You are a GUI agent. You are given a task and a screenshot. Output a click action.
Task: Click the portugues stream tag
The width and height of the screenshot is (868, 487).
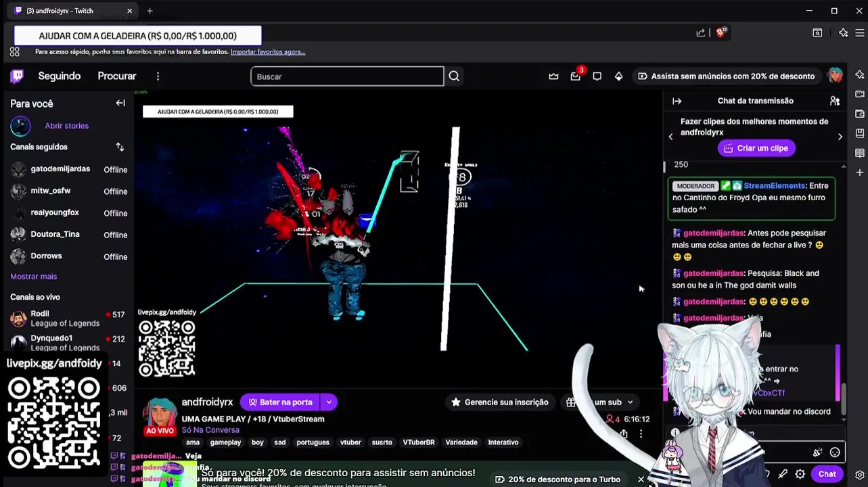tap(313, 442)
